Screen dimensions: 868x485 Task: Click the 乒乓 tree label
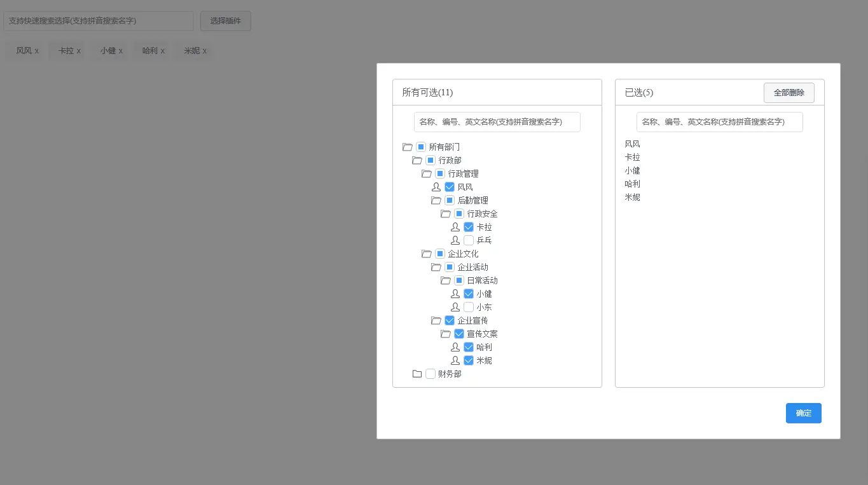click(485, 240)
